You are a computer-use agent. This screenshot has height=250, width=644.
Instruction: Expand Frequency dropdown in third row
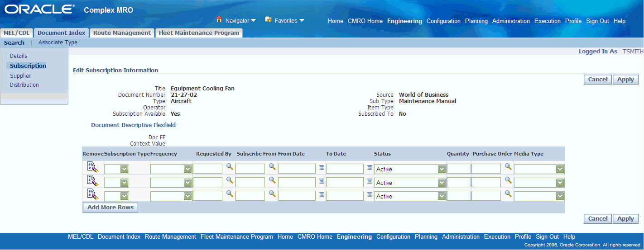click(x=171, y=196)
